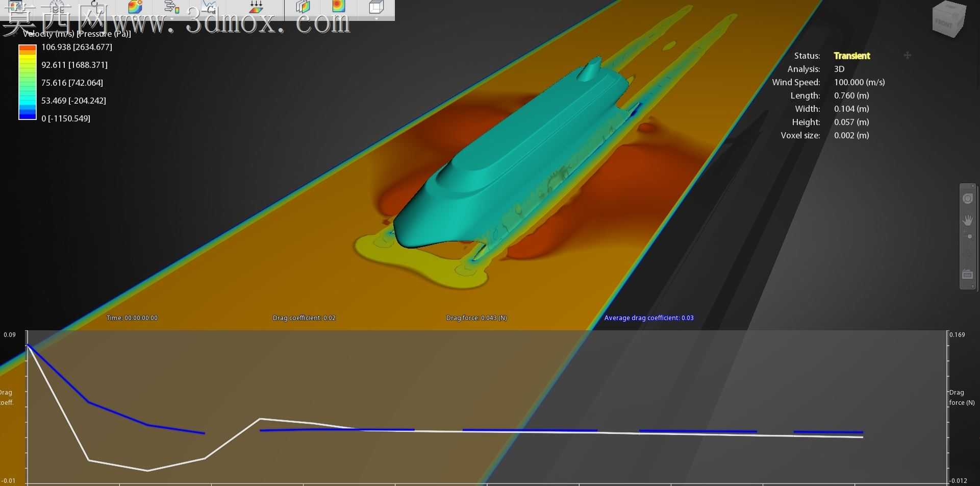980x486 pixels.
Task: Click the surface pressure shaded cube icon
Action: (x=135, y=6)
